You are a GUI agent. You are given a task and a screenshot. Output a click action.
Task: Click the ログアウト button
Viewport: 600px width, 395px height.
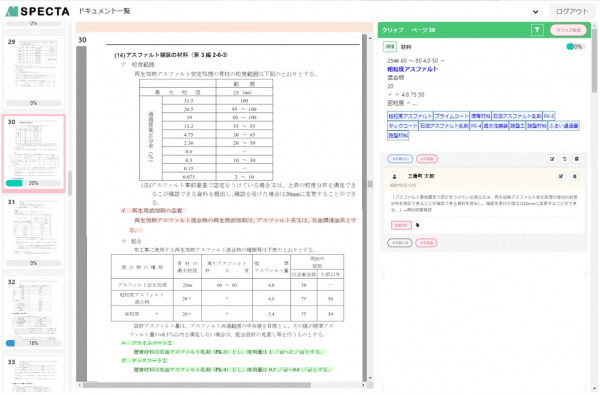point(572,11)
